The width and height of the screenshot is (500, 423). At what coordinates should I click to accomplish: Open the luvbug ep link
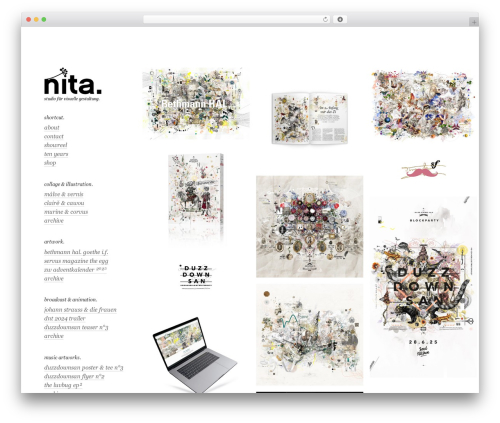63,385
